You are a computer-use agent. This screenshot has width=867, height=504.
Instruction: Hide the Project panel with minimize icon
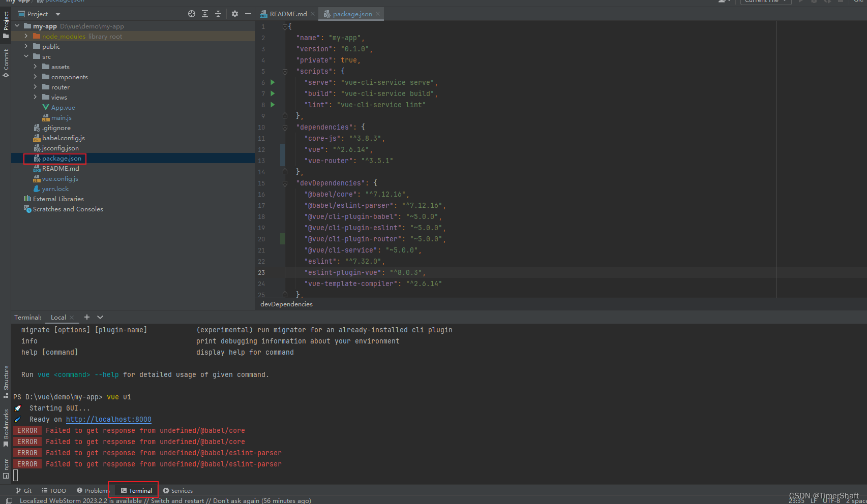(248, 14)
